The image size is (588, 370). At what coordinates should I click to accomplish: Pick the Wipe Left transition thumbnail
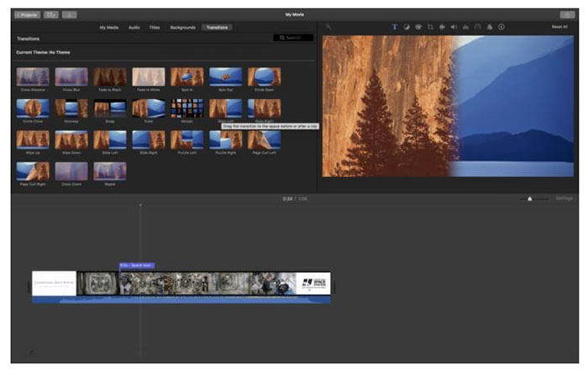(x=226, y=108)
